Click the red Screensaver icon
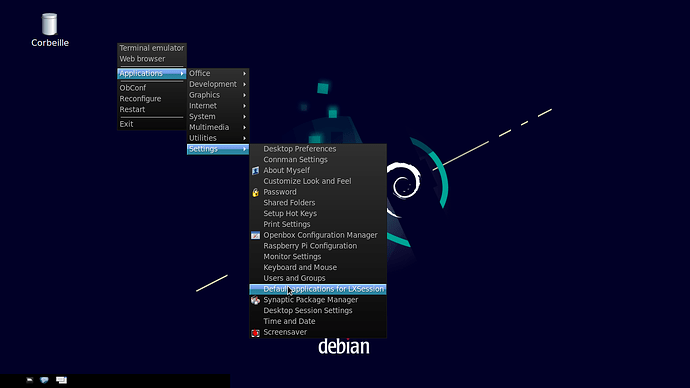This screenshot has width=690, height=388. click(x=255, y=333)
